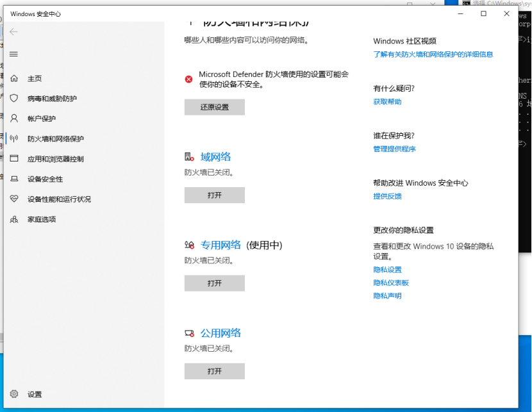Click the heart icon for 设备性能和运行状况
532x412 pixels.
[14, 199]
